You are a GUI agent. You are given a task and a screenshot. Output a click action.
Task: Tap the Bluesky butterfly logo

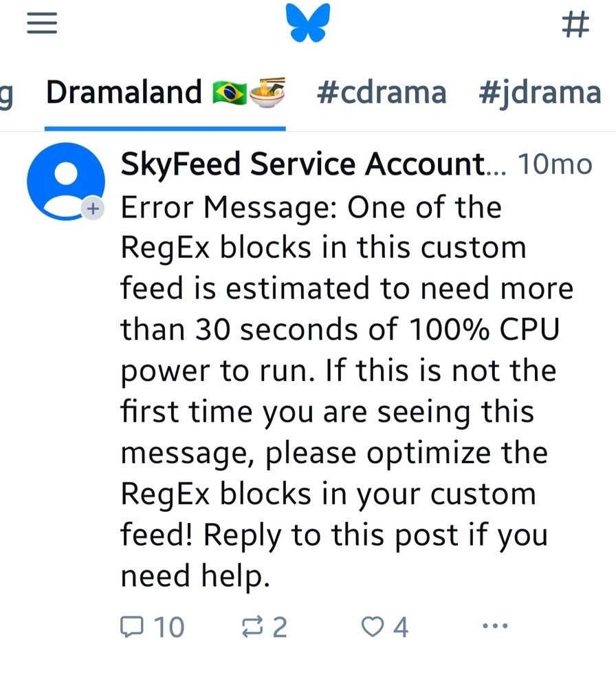[308, 23]
